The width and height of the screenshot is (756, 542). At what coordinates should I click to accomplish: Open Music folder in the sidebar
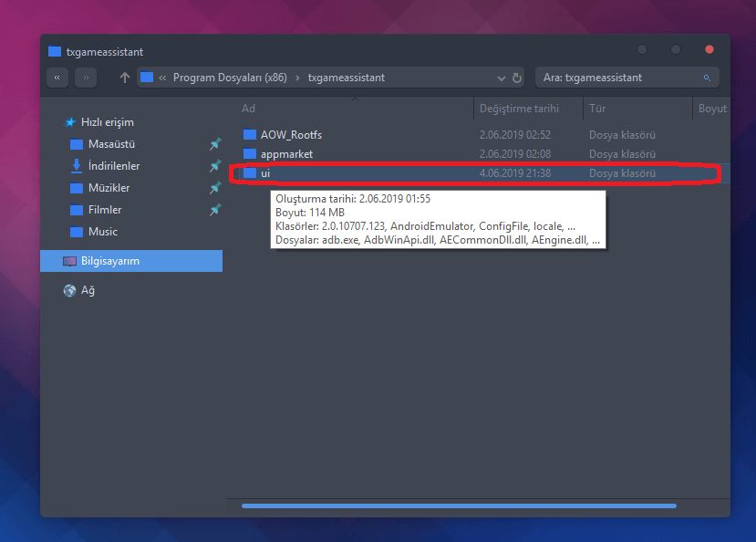click(103, 232)
